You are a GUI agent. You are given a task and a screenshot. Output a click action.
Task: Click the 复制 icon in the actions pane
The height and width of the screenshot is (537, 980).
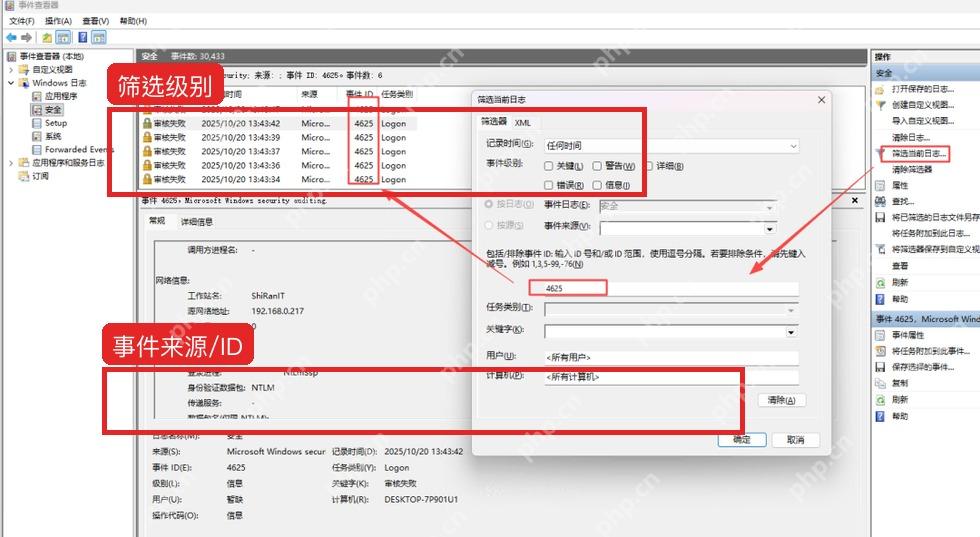880,383
